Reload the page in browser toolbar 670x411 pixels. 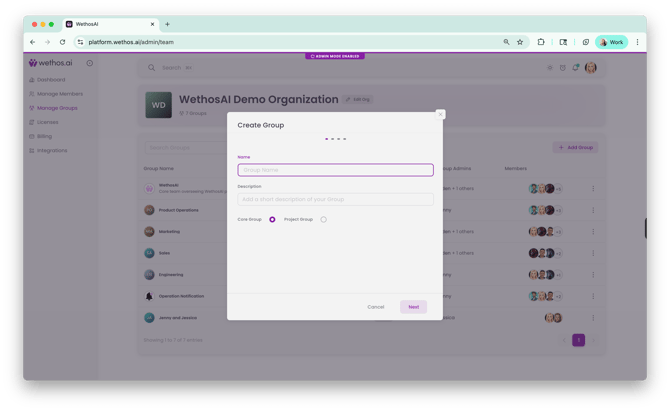[62, 42]
